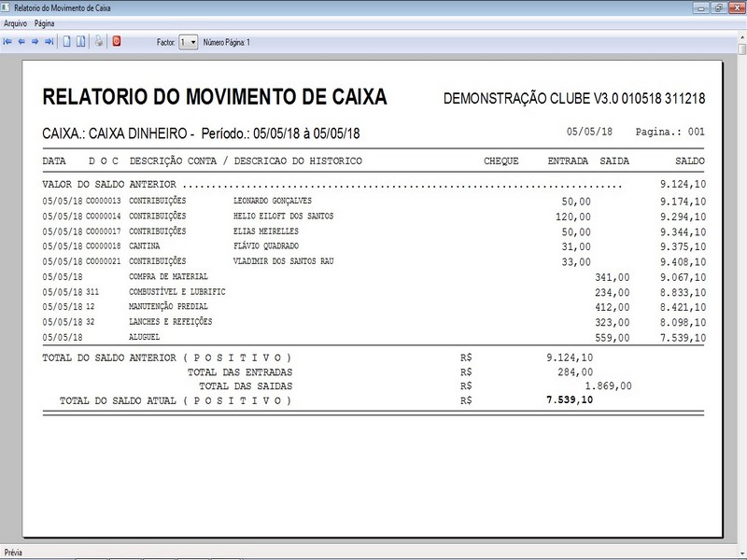Close the Relatorio do Movimento window
The image size is (747, 560).
737,8
